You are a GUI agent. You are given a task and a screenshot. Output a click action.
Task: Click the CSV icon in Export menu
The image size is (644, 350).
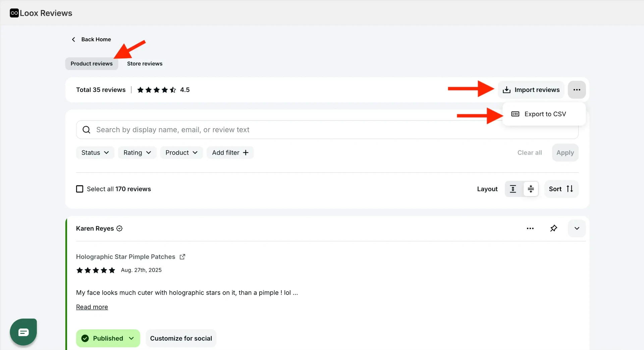pos(515,114)
